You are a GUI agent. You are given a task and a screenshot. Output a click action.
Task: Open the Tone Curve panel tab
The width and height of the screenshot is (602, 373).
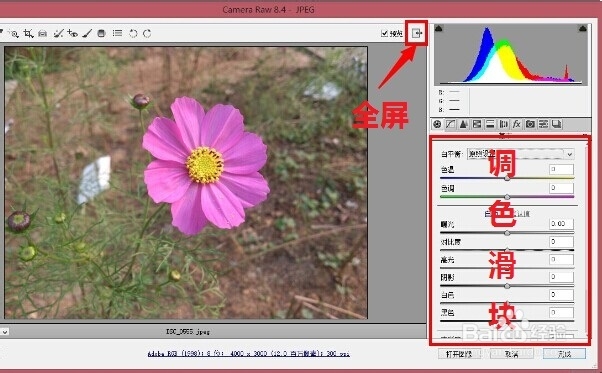click(x=450, y=124)
